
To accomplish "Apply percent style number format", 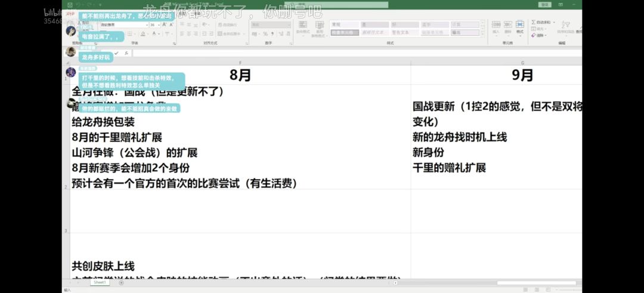I will click(265, 33).
